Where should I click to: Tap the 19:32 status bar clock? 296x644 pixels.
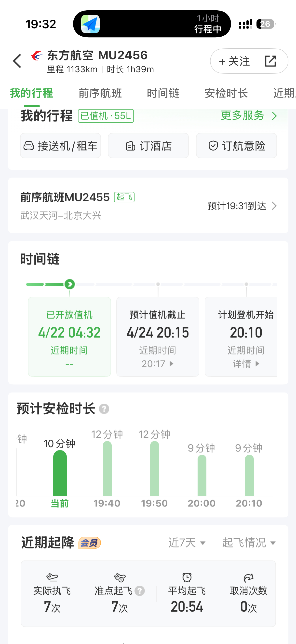pos(41,24)
